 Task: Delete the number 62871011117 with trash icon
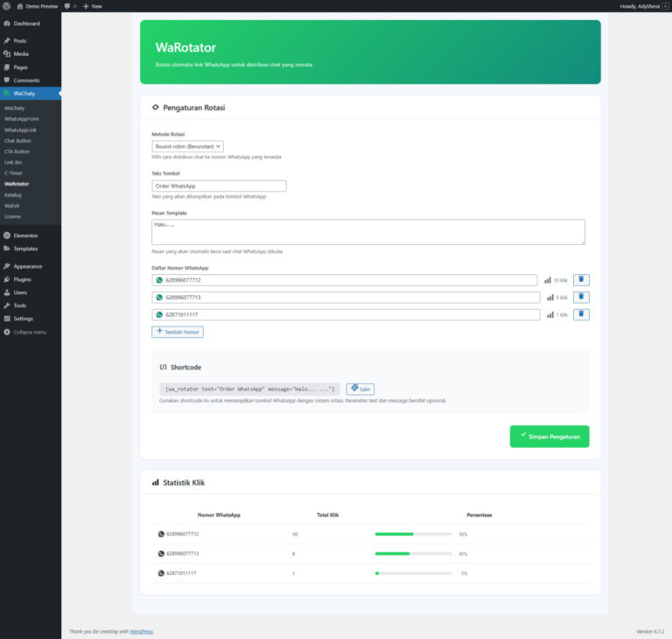[x=581, y=315]
